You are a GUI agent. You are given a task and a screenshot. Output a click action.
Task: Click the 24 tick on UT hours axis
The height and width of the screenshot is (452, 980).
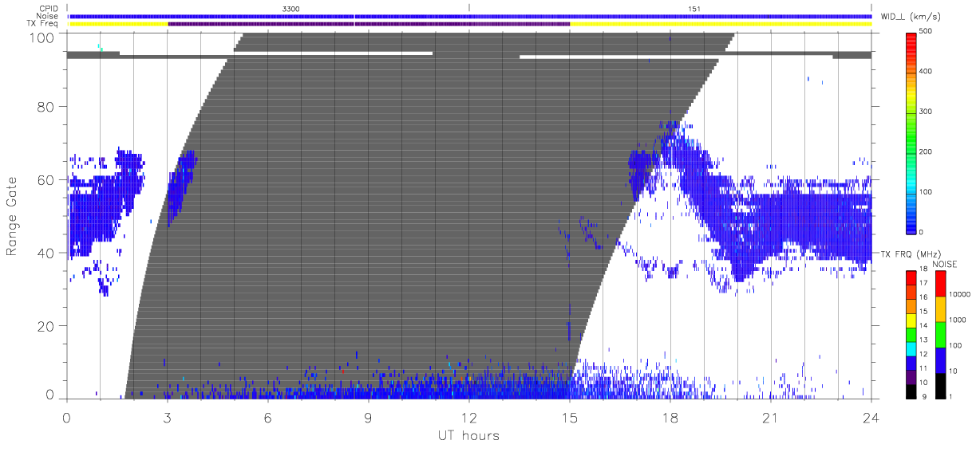(871, 416)
